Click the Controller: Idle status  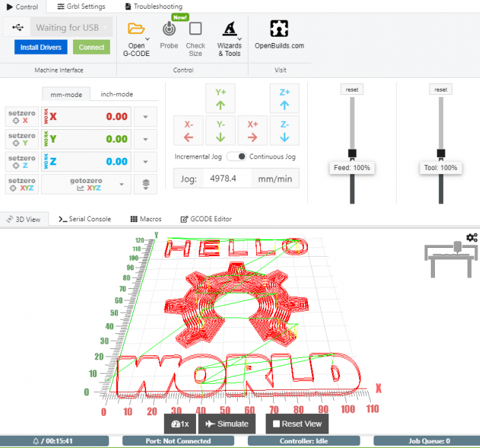304,441
